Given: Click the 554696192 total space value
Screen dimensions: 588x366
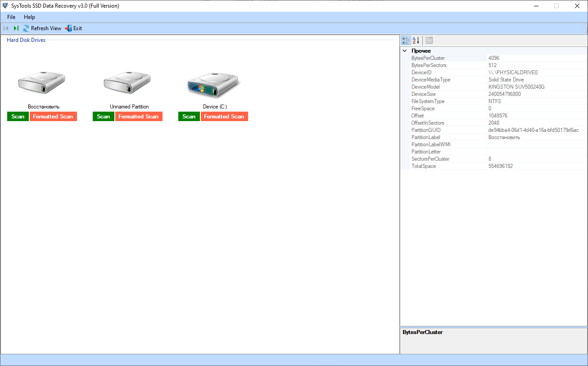Looking at the screenshot, I should pyautogui.click(x=501, y=166).
